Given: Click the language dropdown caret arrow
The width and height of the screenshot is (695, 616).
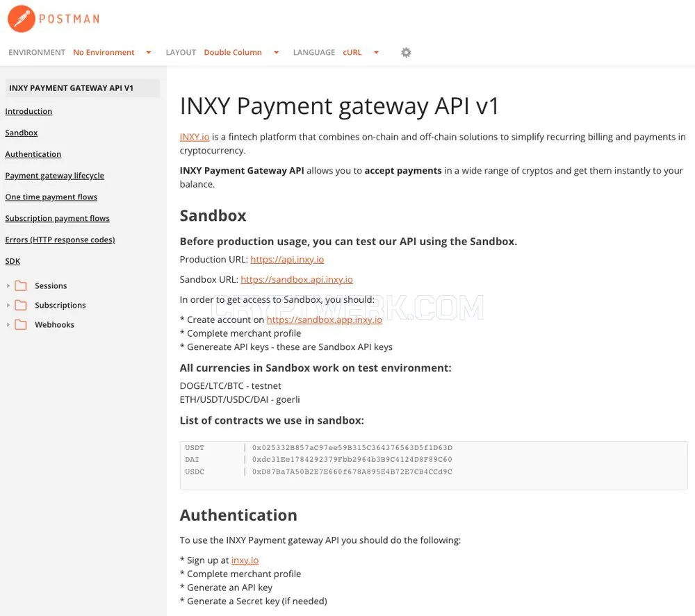Looking at the screenshot, I should (376, 52).
